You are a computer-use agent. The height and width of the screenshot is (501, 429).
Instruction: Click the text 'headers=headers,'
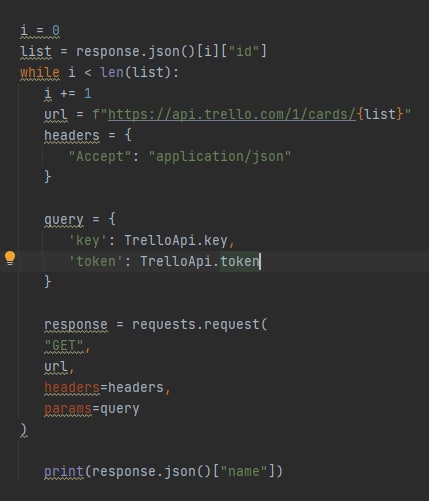point(107,387)
